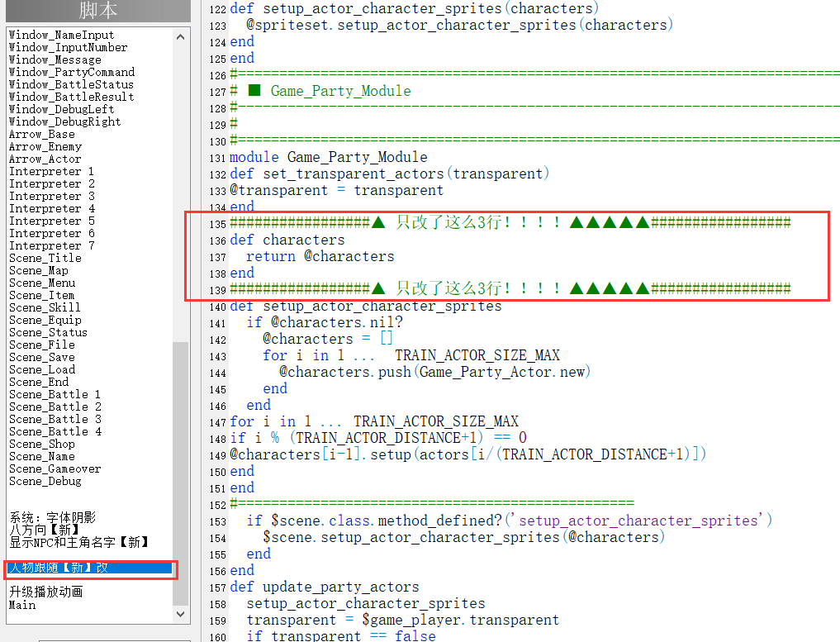The height and width of the screenshot is (642, 840).
Task: Click the '@transparent = transparent' code line
Action: [336, 190]
